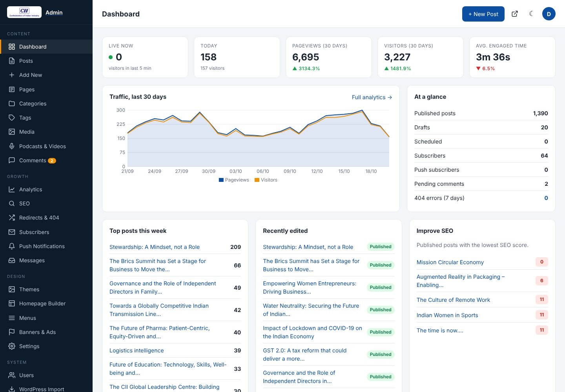Open the user avatar menu

549,14
